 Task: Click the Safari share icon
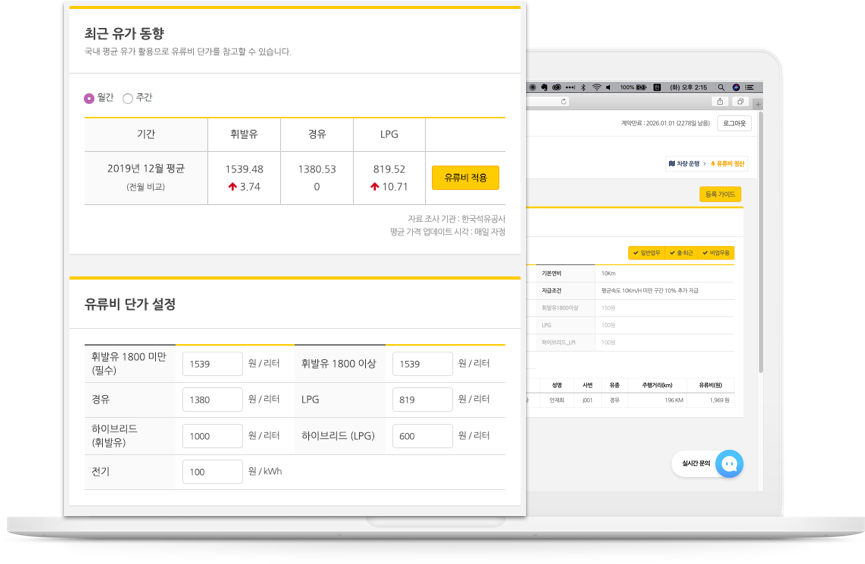(x=720, y=102)
